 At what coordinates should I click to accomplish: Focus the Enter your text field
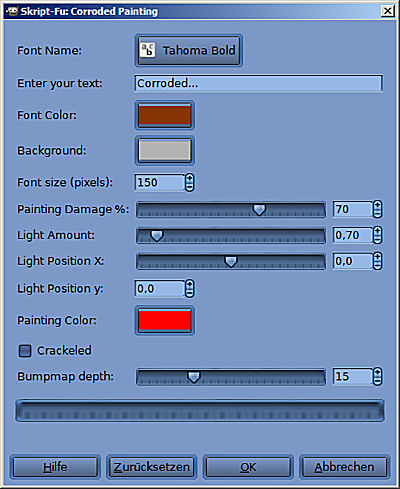click(258, 83)
